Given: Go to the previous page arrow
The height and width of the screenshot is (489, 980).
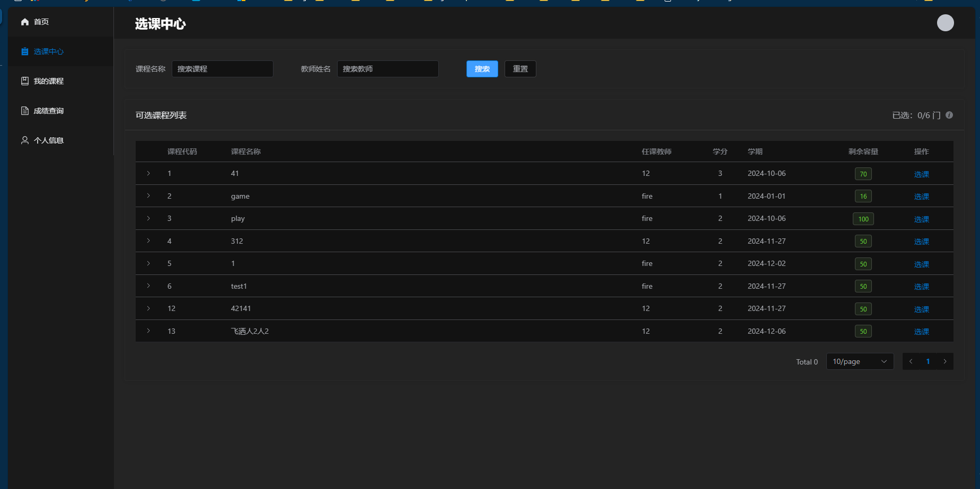Looking at the screenshot, I should point(911,361).
